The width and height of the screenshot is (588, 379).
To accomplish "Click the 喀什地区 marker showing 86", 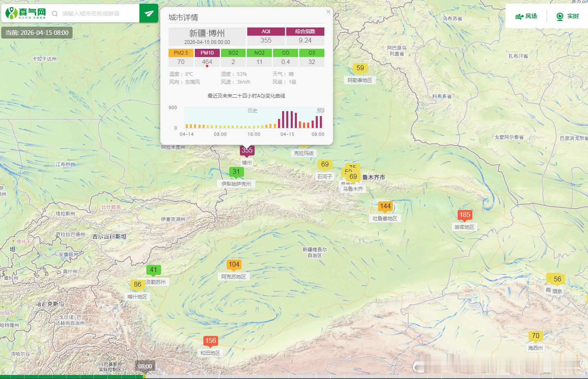I will 137,285.
